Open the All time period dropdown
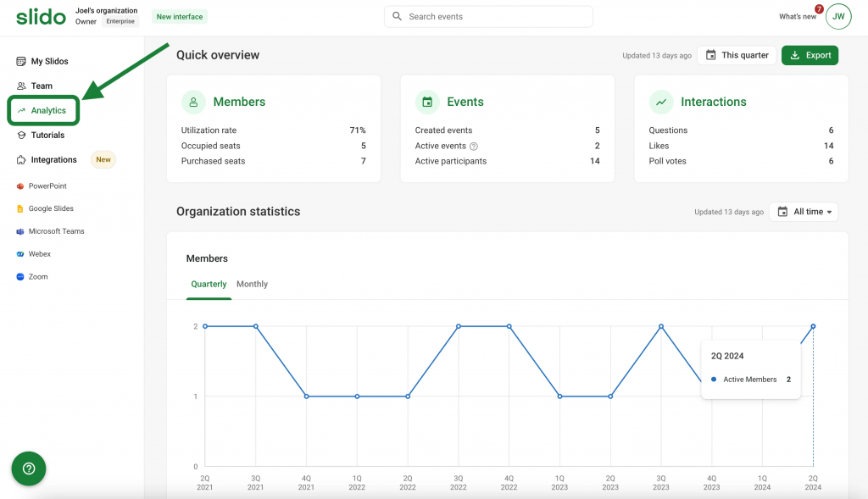 (x=804, y=212)
